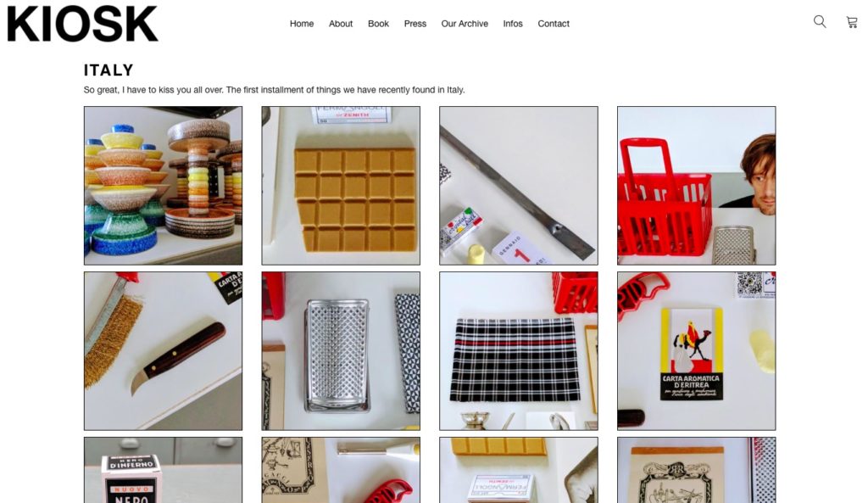View the colorful stacked ceramics product

pyautogui.click(x=164, y=186)
